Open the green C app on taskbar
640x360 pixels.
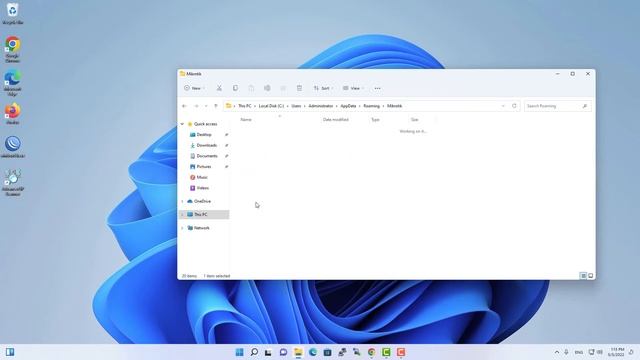tap(386, 352)
